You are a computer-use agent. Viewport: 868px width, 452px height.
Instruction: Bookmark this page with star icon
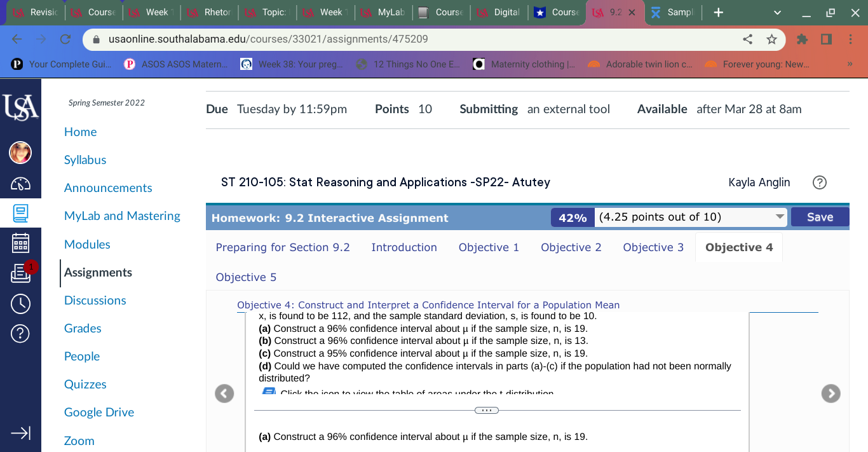pyautogui.click(x=771, y=39)
